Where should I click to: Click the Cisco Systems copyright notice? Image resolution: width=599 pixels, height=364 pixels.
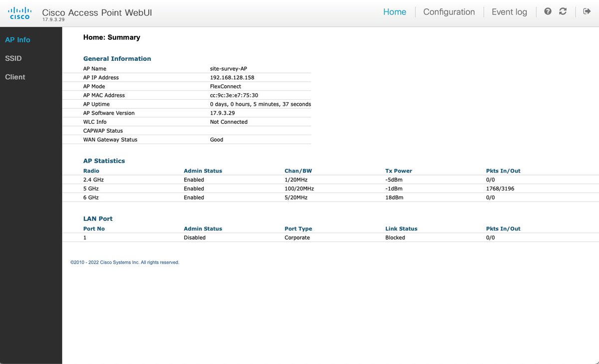[x=125, y=262]
